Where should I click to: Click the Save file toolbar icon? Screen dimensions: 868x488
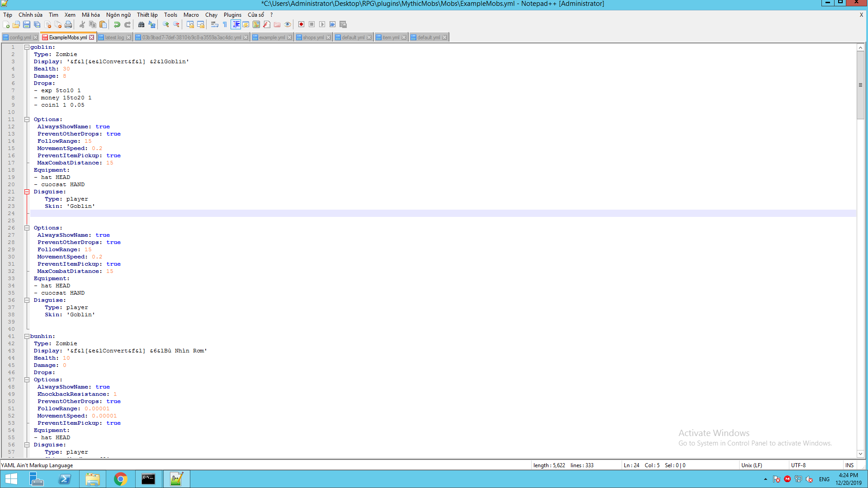pos(27,24)
